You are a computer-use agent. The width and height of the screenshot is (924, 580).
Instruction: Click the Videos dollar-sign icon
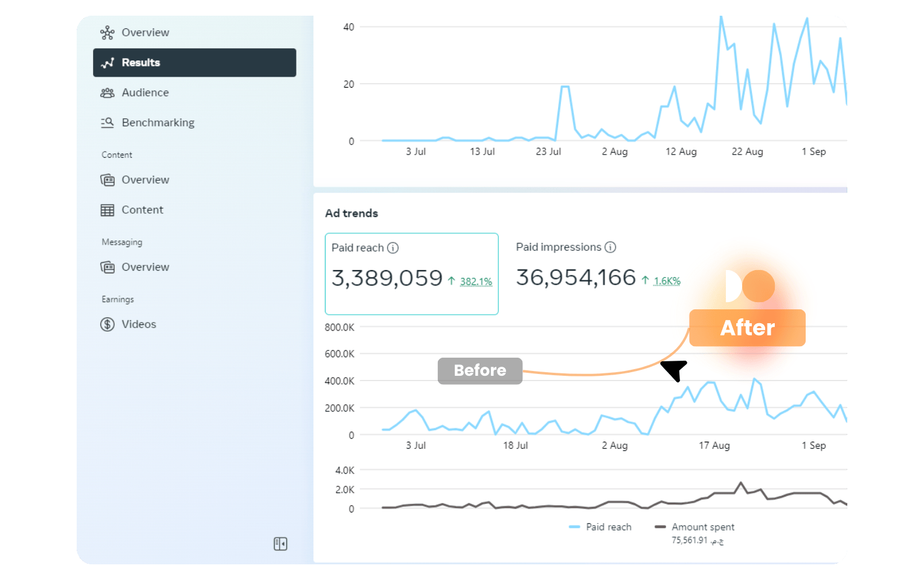tap(107, 324)
